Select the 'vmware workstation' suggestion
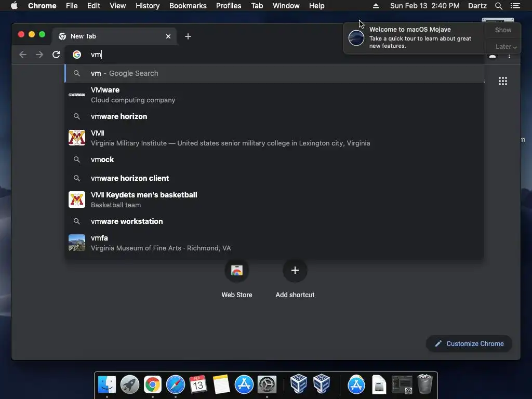Screen dimensions: 532x399 tap(274, 221)
